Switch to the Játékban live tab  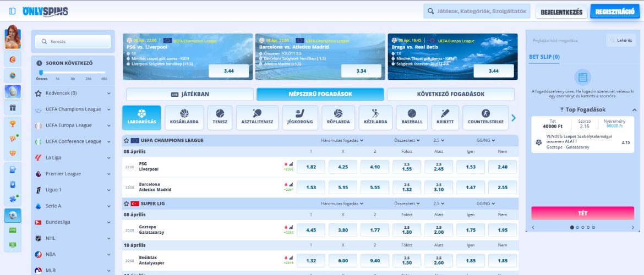coord(190,95)
